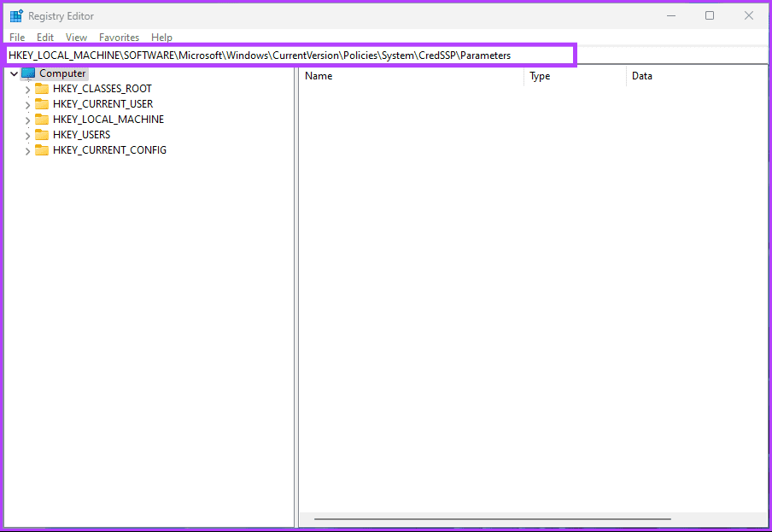Open the Favorites menu
Viewport: 772px width, 532px height.
(119, 38)
